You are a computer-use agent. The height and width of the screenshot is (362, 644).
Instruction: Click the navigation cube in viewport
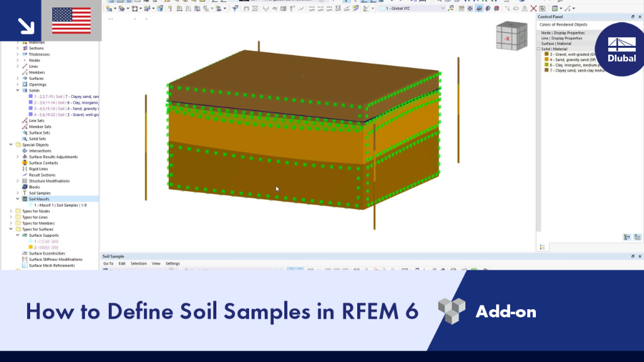click(511, 36)
